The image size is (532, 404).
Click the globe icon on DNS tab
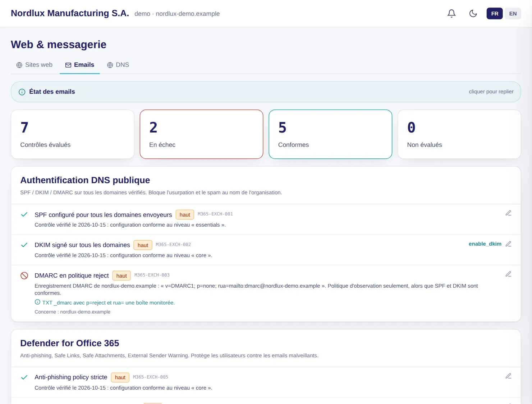click(110, 65)
